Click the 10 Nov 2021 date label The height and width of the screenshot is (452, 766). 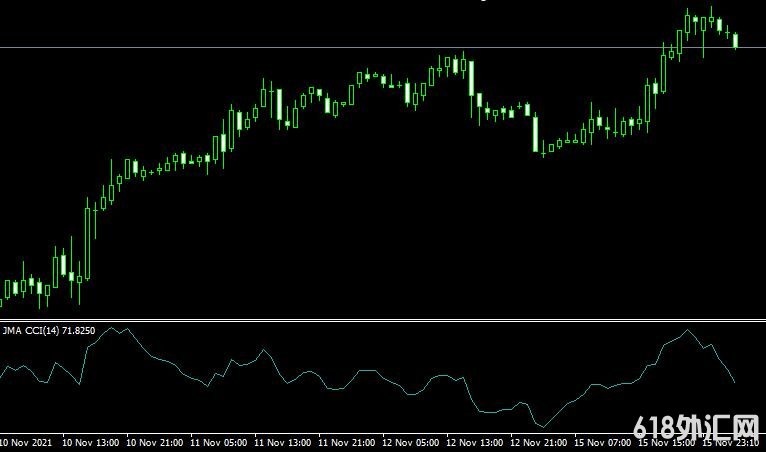tap(26, 443)
